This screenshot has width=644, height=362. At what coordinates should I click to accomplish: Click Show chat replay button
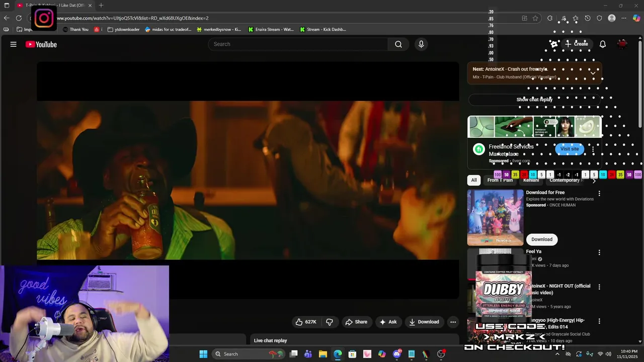click(534, 100)
